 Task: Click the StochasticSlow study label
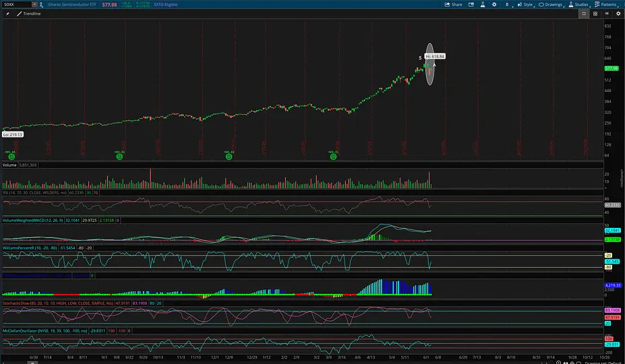[x=58, y=303]
